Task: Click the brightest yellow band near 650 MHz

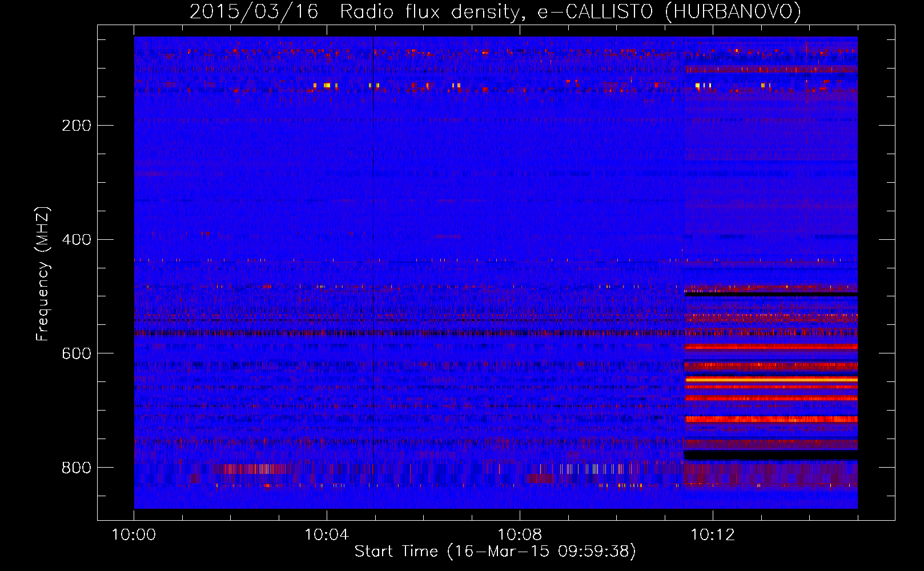Action: [771, 380]
